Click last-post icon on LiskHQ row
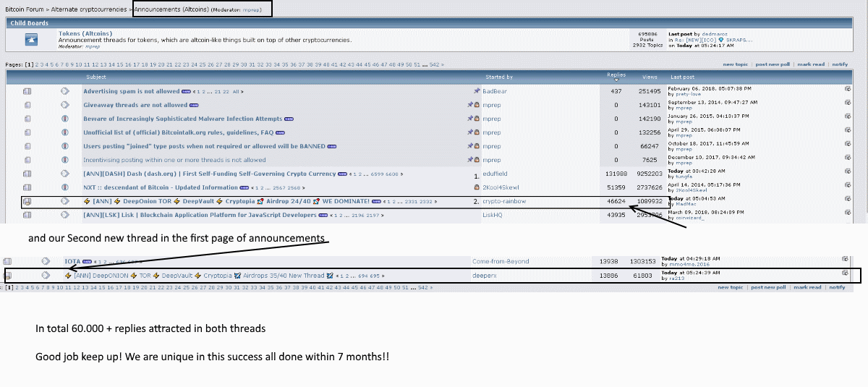Image resolution: width=868 pixels, height=387 pixels. point(848,213)
